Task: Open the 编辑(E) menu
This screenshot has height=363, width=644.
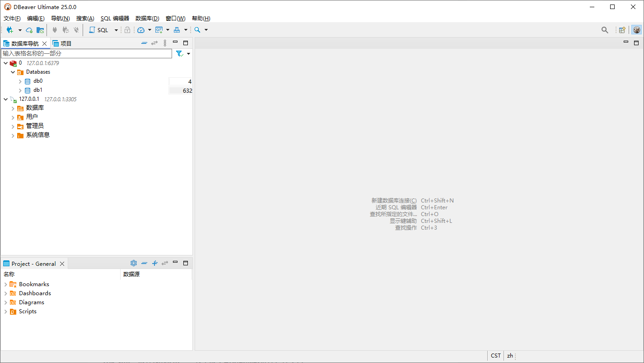Action: pyautogui.click(x=36, y=19)
